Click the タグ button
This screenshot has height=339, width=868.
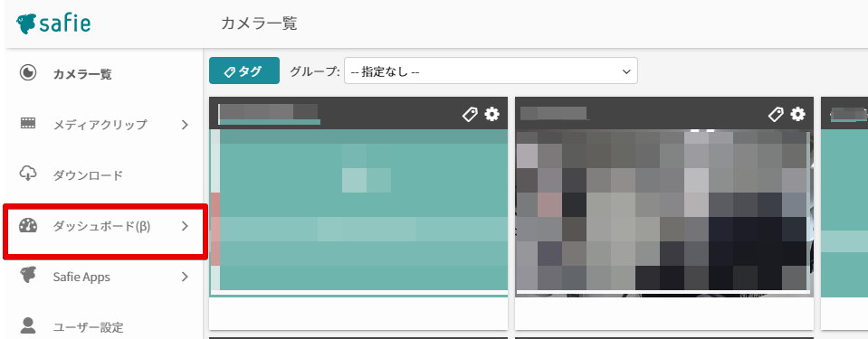(244, 71)
